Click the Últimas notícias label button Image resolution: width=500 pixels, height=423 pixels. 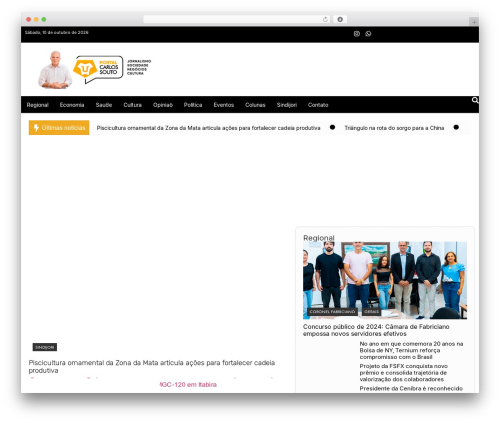point(59,128)
